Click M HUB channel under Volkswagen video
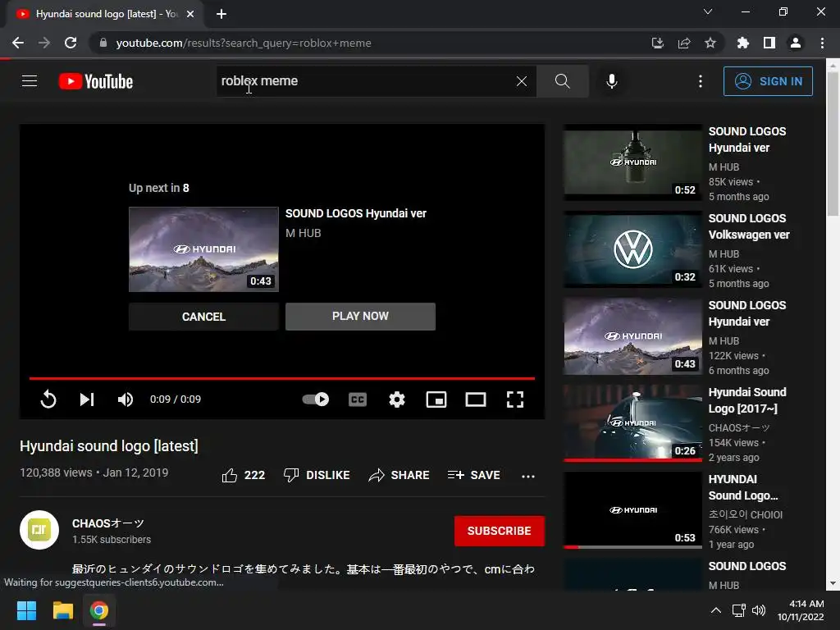840x630 pixels. 724,254
